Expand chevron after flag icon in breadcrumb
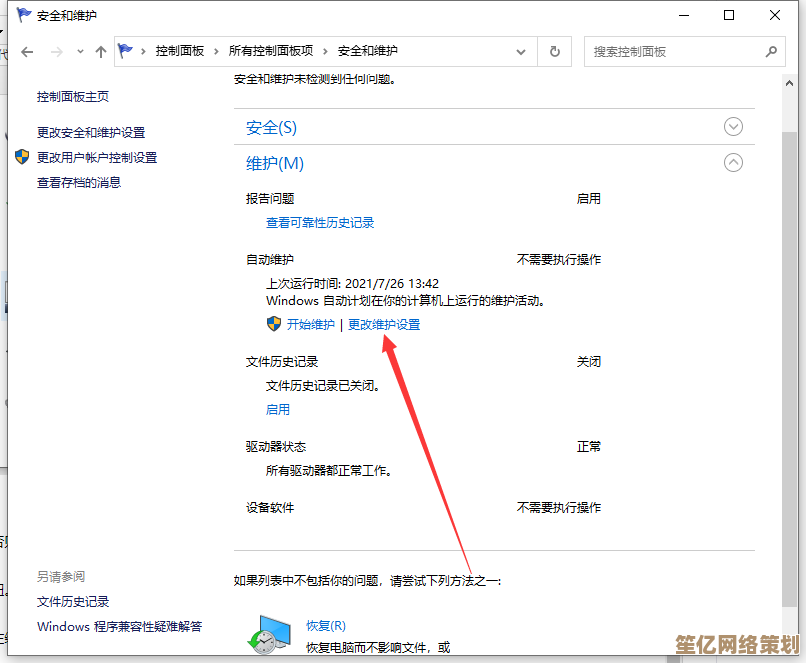The height and width of the screenshot is (663, 806). (143, 51)
